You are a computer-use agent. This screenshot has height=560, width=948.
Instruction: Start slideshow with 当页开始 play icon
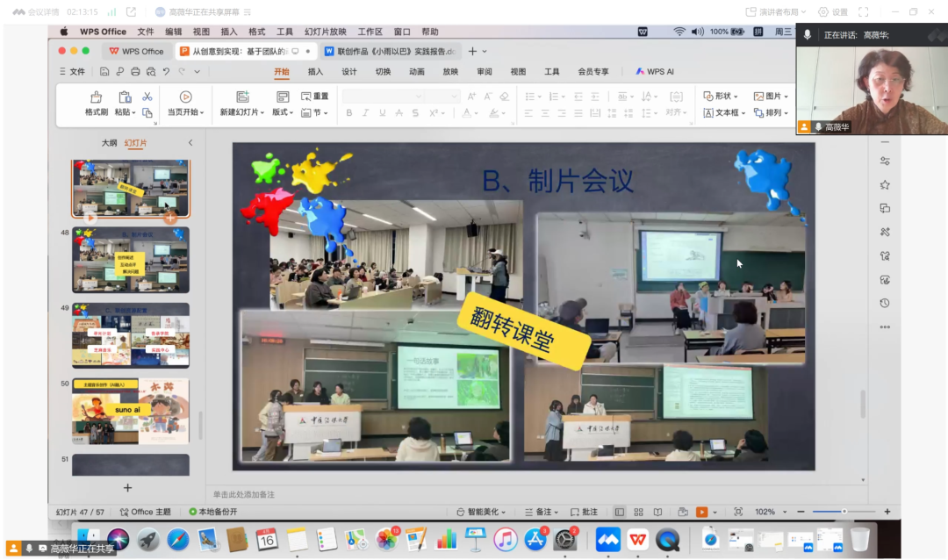185,97
